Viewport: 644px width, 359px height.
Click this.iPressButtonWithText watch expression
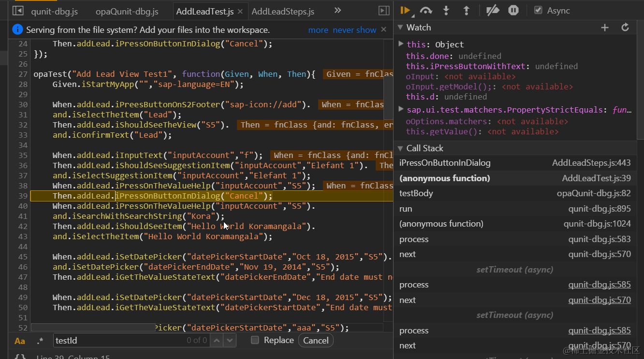[492, 66]
